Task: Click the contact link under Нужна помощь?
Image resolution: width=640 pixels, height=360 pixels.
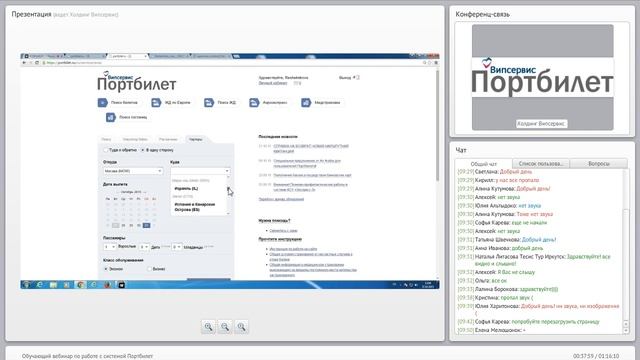Action: (x=283, y=231)
